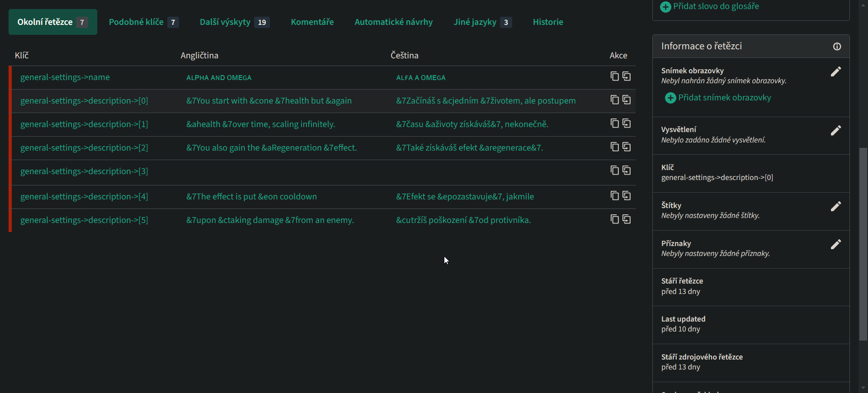868x393 pixels.
Task: Click '&7The effect is put &eon cooldown' text
Action: (251, 197)
